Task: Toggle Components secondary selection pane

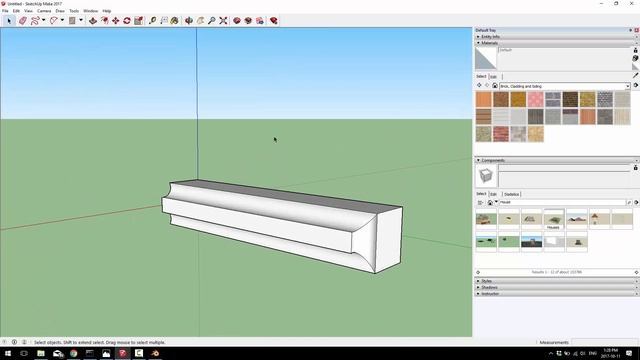Action: point(636,168)
